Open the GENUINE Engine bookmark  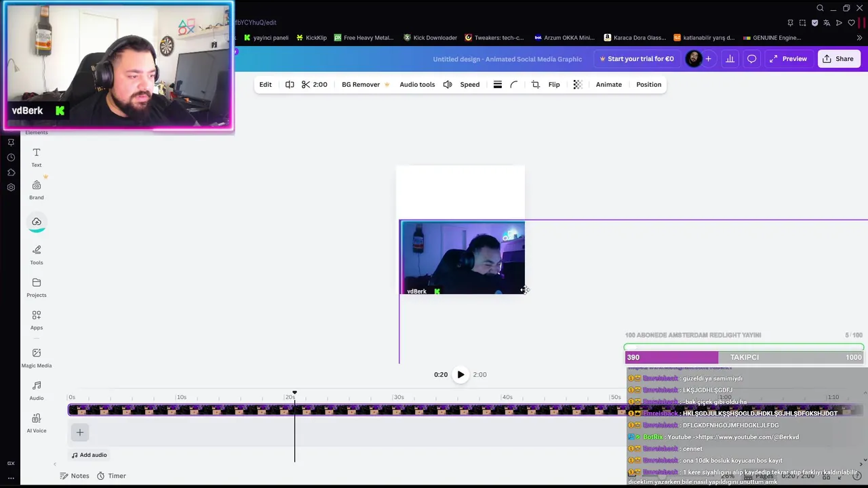[772, 38]
